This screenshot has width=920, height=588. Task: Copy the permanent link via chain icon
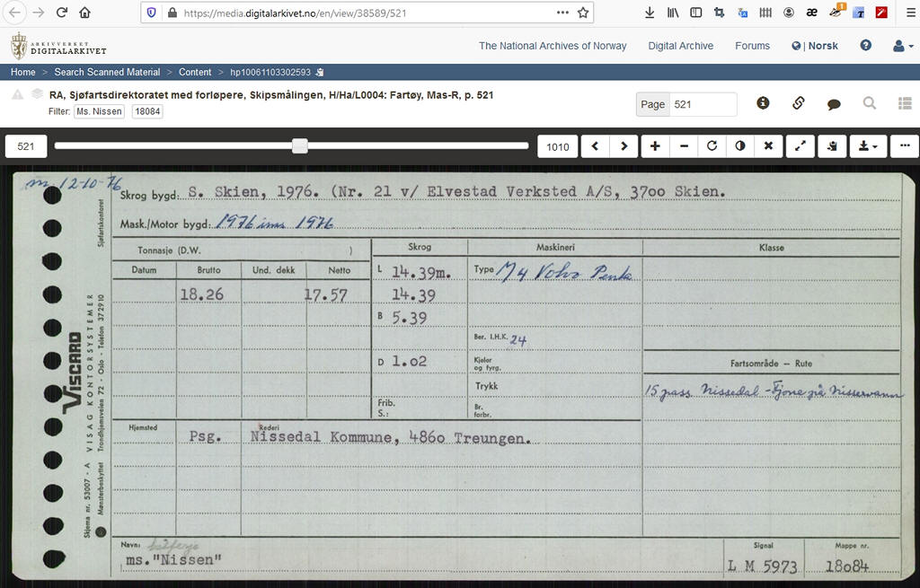[x=798, y=103]
